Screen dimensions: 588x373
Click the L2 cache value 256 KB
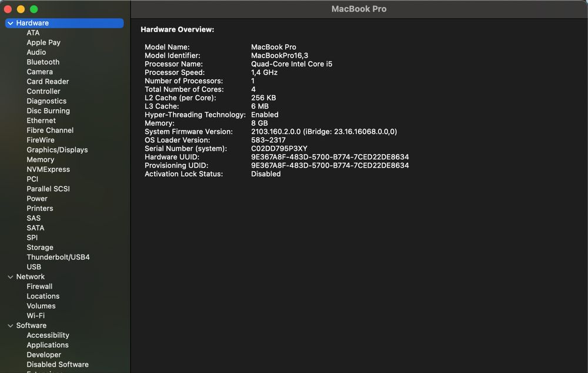point(263,98)
